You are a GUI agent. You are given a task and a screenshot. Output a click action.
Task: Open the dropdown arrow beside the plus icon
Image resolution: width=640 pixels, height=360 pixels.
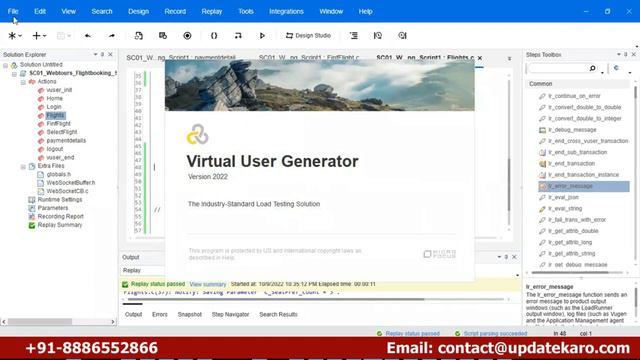point(44,36)
